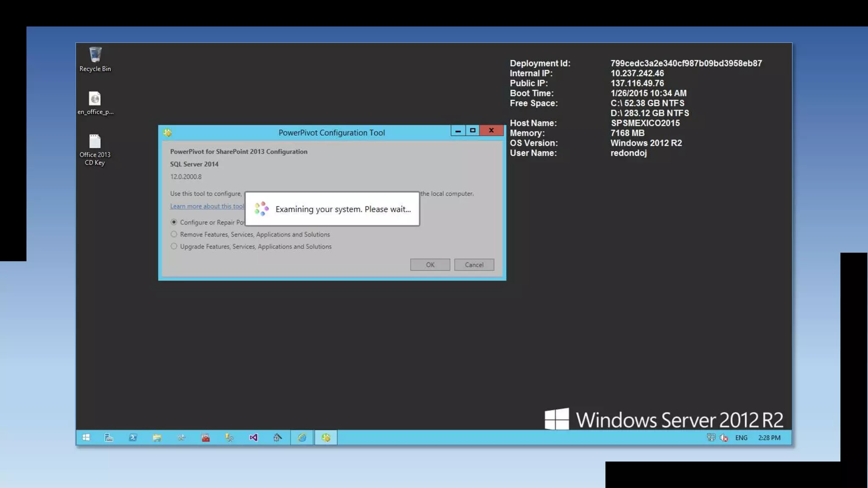Image resolution: width=868 pixels, height=488 pixels.
Task: Open Internet Explorer from the taskbar
Action: pyautogui.click(x=302, y=438)
